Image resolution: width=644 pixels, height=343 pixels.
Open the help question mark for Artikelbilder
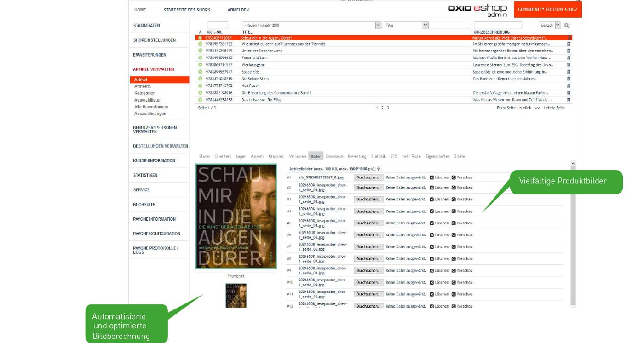(379, 169)
